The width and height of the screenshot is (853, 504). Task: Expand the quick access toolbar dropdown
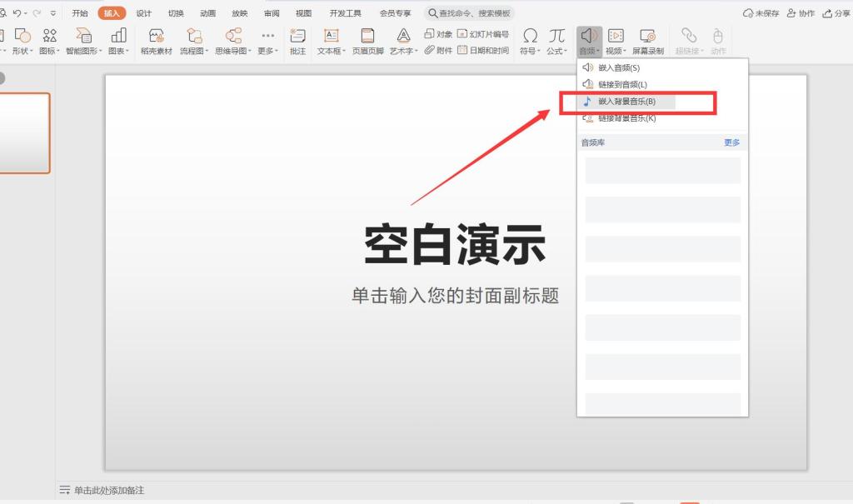52,13
